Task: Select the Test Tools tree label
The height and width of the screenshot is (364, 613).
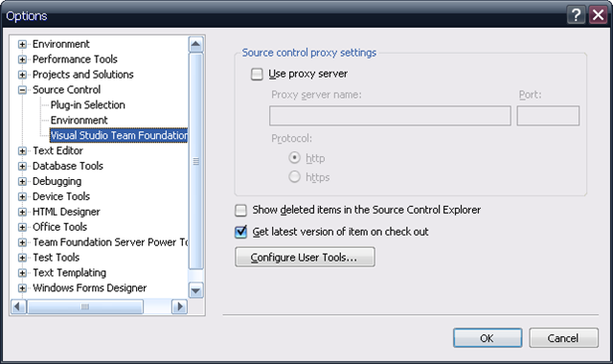Action: 57,258
